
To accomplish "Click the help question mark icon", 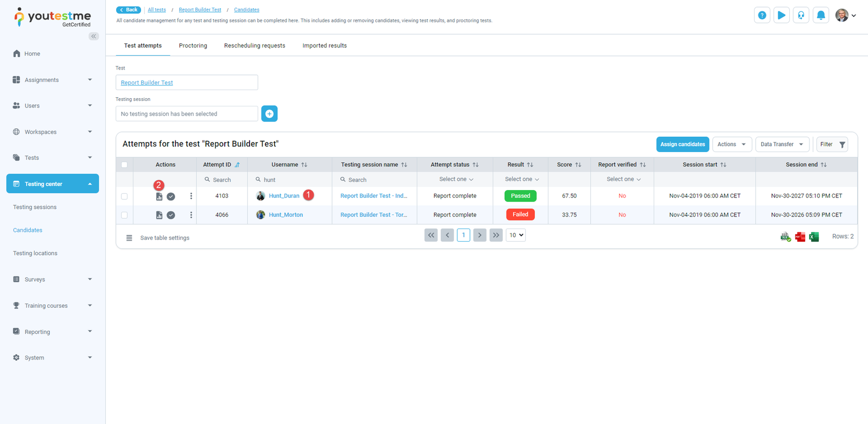I will coord(762,15).
